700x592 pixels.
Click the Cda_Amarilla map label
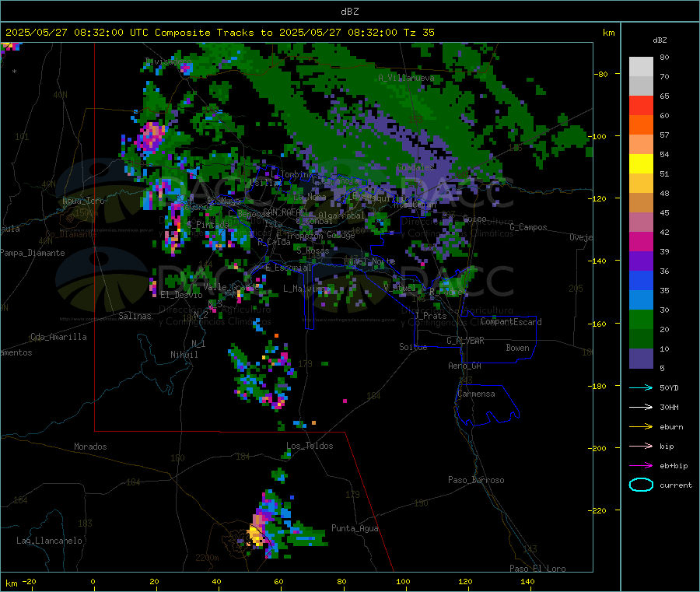pyautogui.click(x=58, y=337)
